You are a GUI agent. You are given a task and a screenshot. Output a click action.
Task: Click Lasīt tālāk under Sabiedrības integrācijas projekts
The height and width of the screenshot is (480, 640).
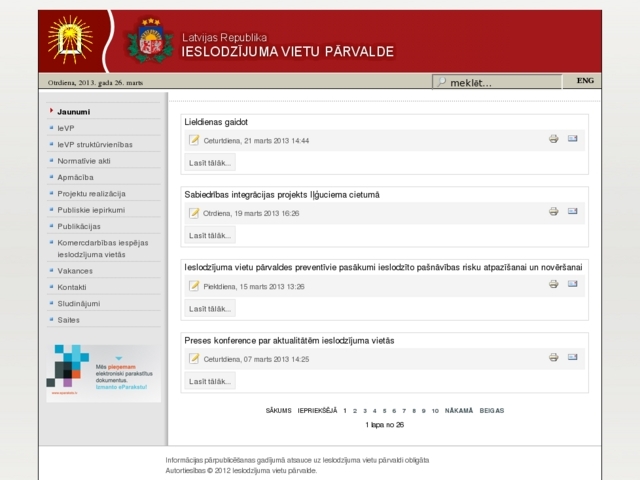(x=210, y=235)
